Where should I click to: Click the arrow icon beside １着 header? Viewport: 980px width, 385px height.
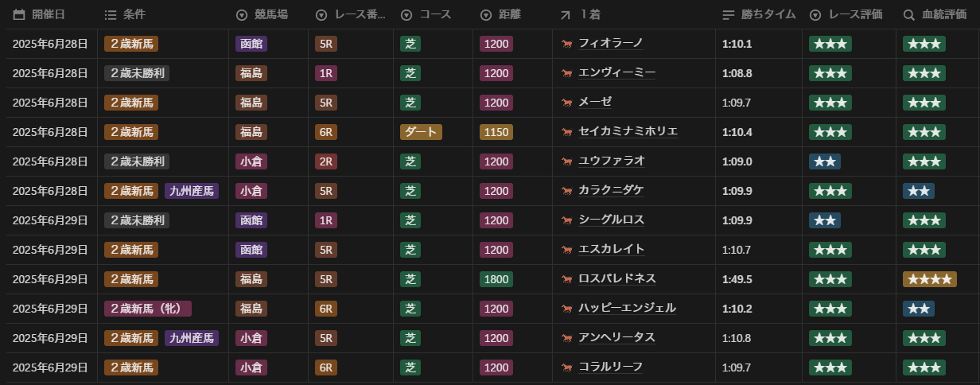(x=566, y=15)
